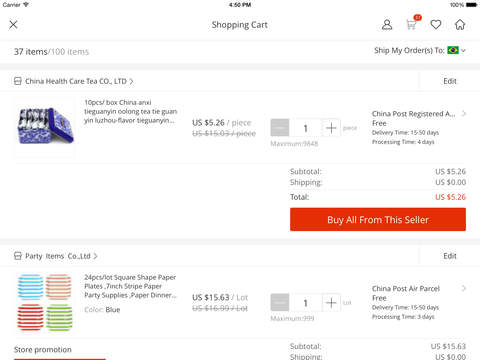Click the store icon beside China Health Care Tea

18,81
